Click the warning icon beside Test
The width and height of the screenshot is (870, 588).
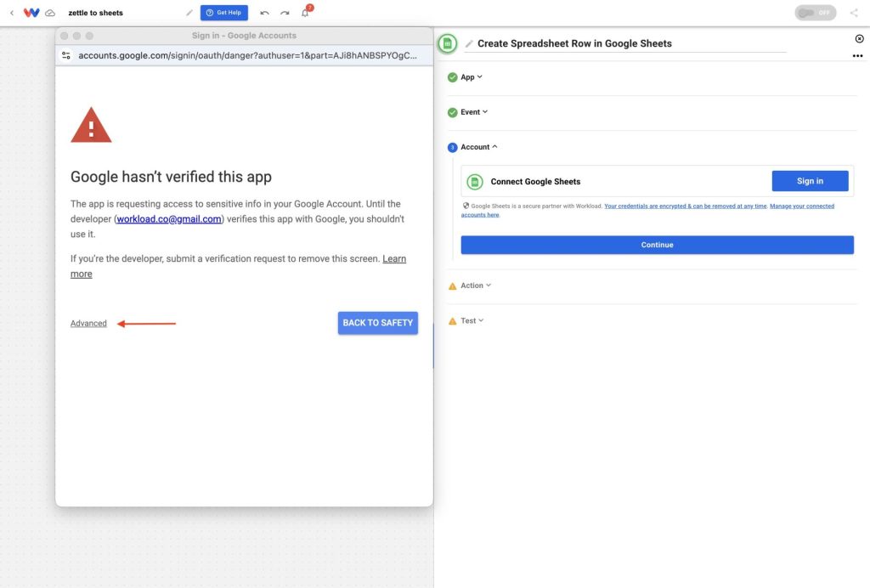click(452, 321)
